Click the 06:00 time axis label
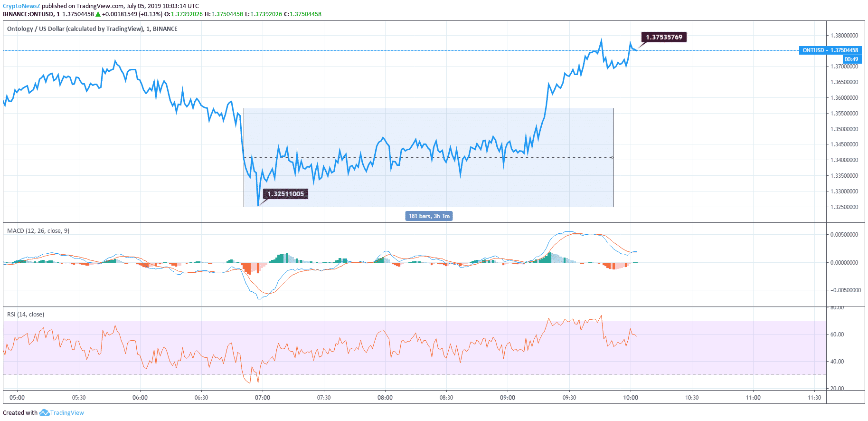 click(140, 398)
